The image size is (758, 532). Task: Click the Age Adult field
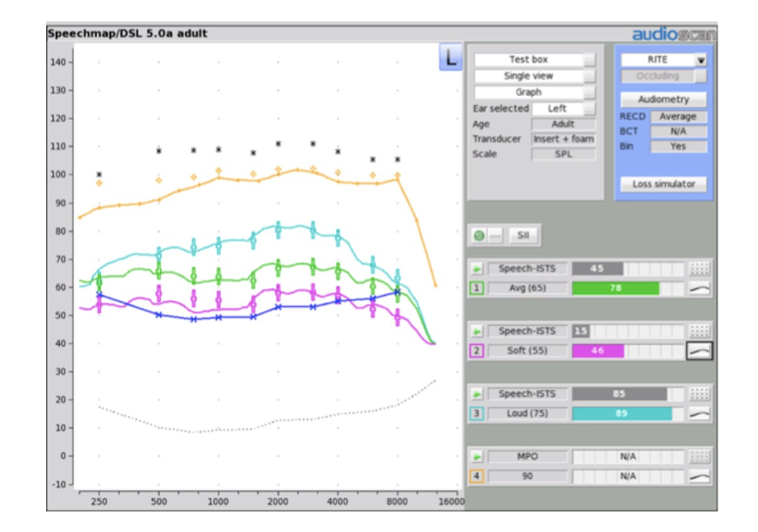(x=563, y=124)
